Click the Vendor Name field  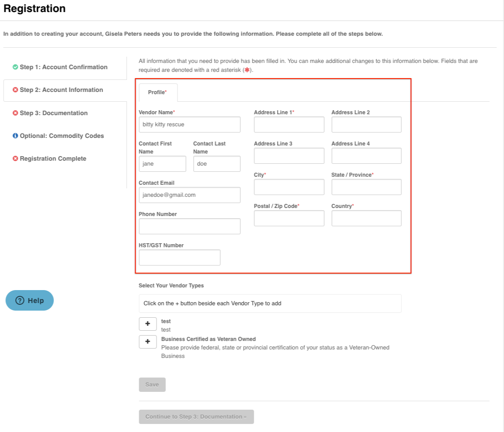(x=190, y=125)
